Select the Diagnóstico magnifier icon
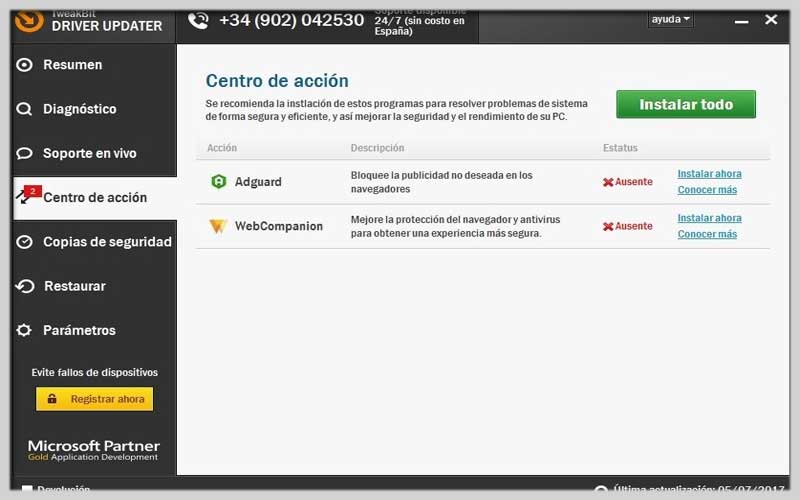800x500 pixels. [x=24, y=109]
